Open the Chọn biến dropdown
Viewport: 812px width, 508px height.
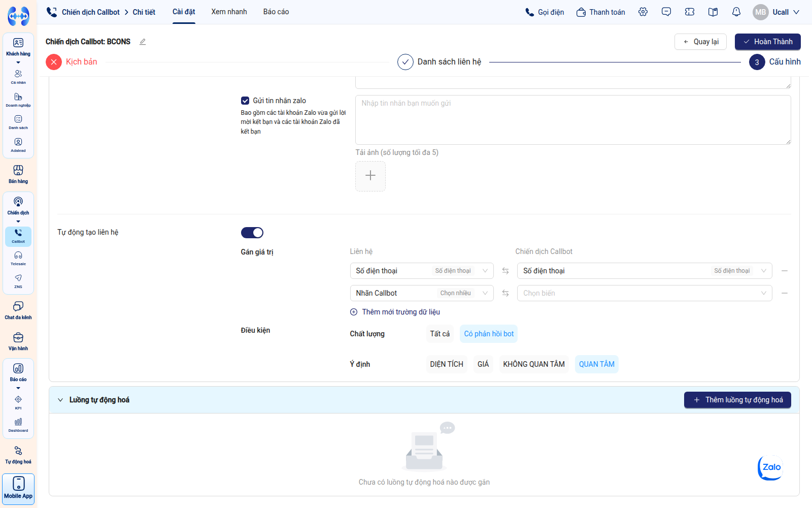[645, 293]
